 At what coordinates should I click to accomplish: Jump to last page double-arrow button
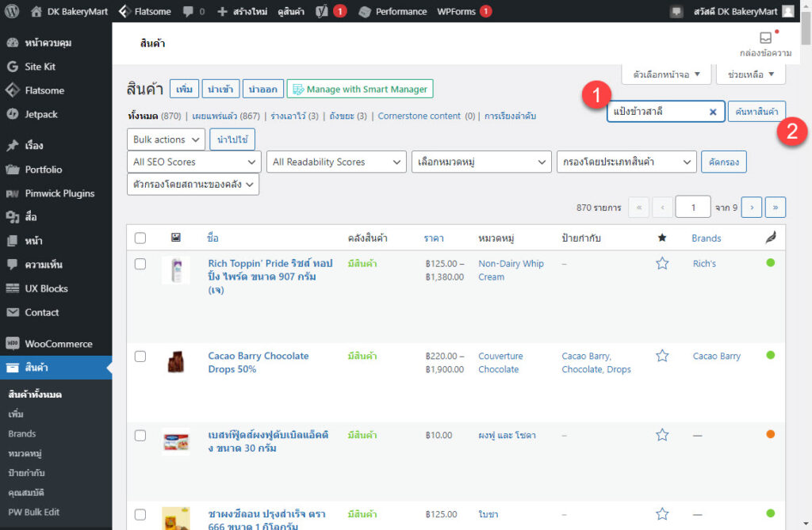point(775,208)
